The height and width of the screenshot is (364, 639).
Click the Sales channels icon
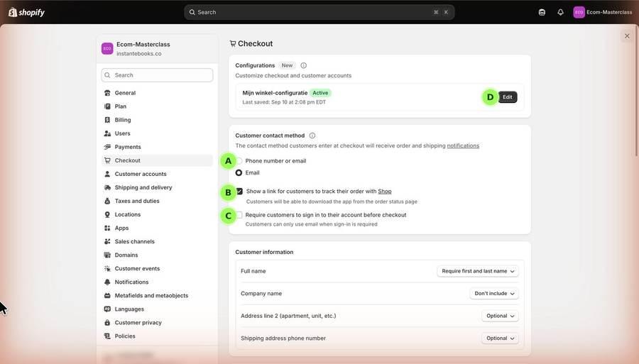coord(107,241)
